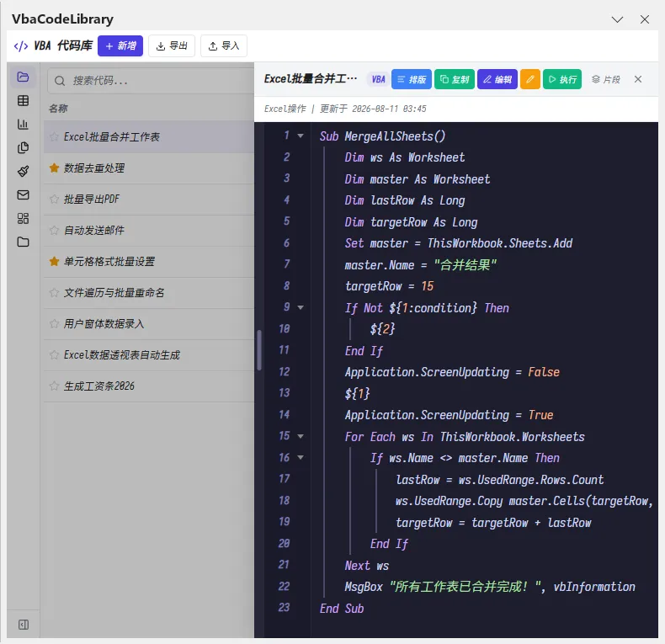Click the VbaCodeLibrary window title

(x=63, y=19)
